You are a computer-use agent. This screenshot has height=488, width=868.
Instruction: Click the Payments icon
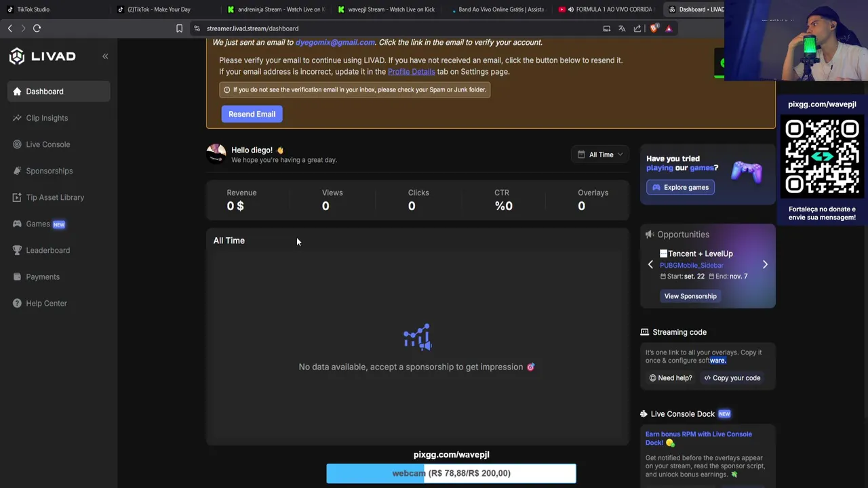17,277
